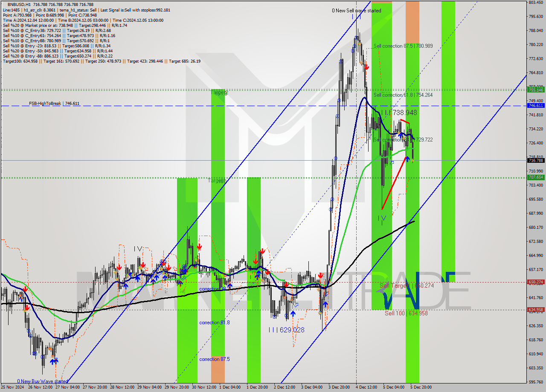546x392 pixels.
Task: Click the 'Sell %20 @ Market price' info line
Action: [65, 25]
